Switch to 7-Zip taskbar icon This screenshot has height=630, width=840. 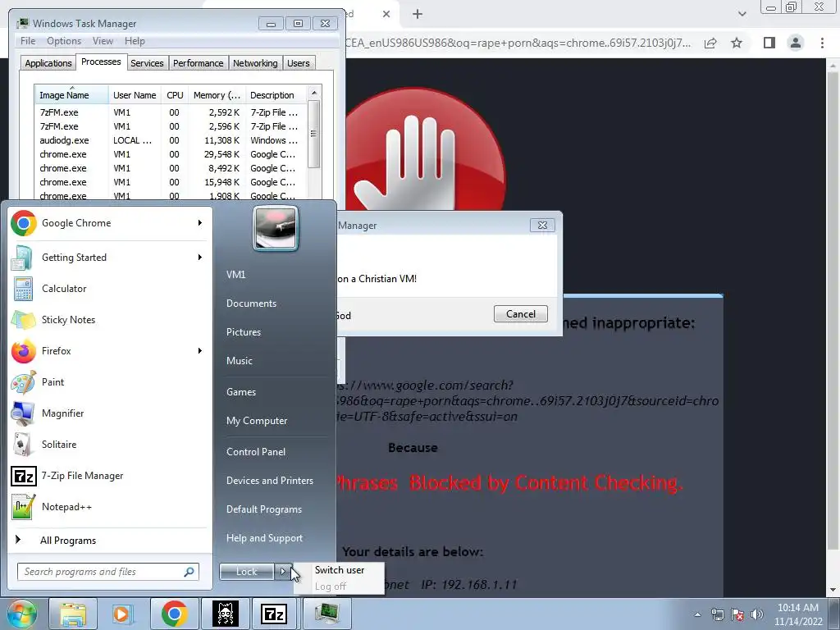274,614
